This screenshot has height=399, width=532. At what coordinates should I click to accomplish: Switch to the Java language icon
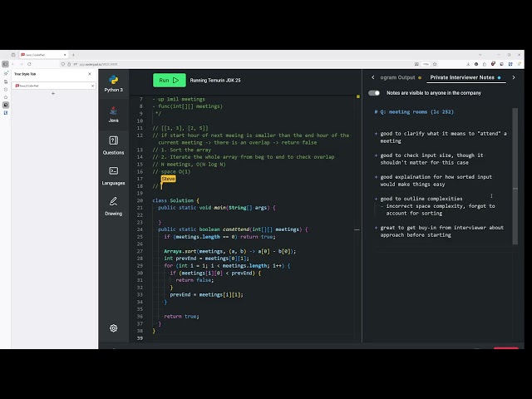[113, 113]
